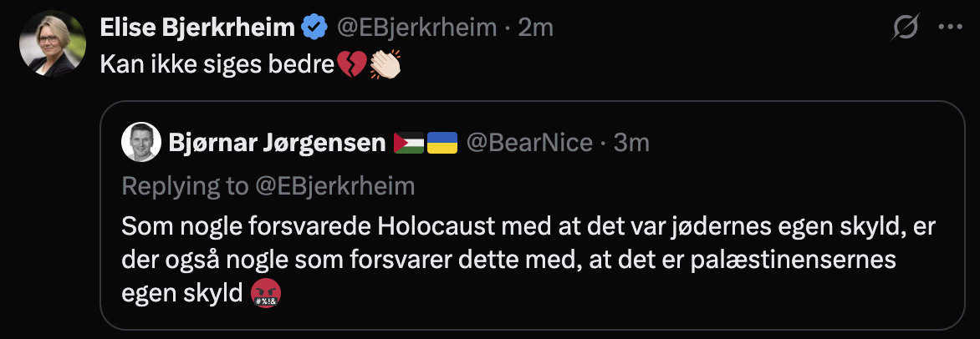Viewport: 980px width, 339px height.
Task: Click the 3m timestamp in quoted tweet
Action: (x=631, y=143)
